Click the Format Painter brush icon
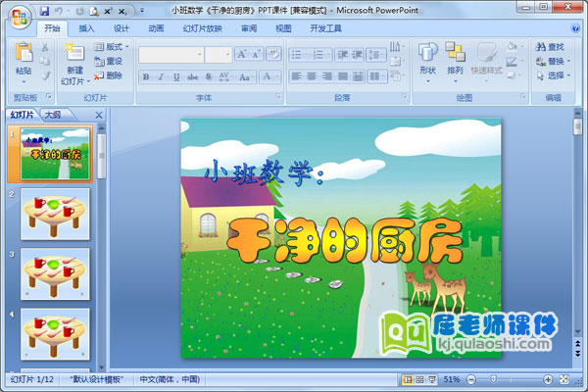 45,75
